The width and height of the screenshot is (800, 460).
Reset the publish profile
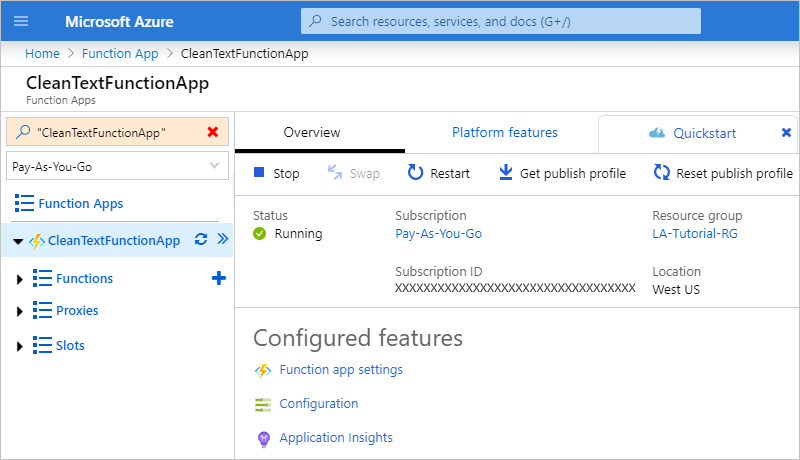pos(723,173)
